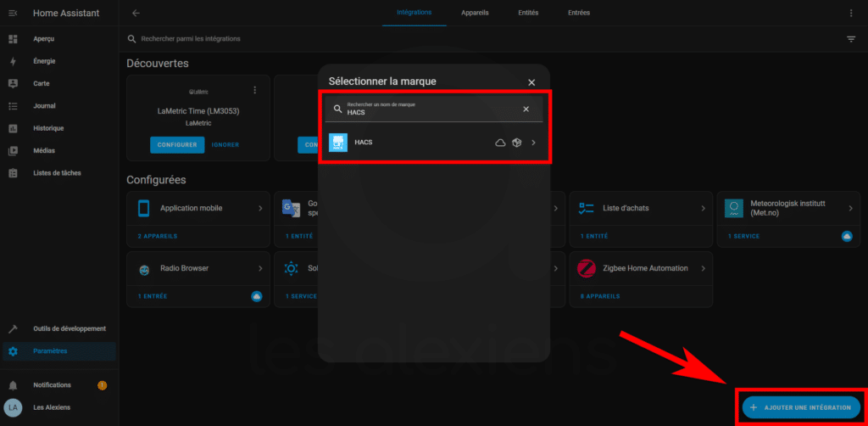Expand Liste d'achats chevron
The height and width of the screenshot is (426, 868).
[x=703, y=208]
